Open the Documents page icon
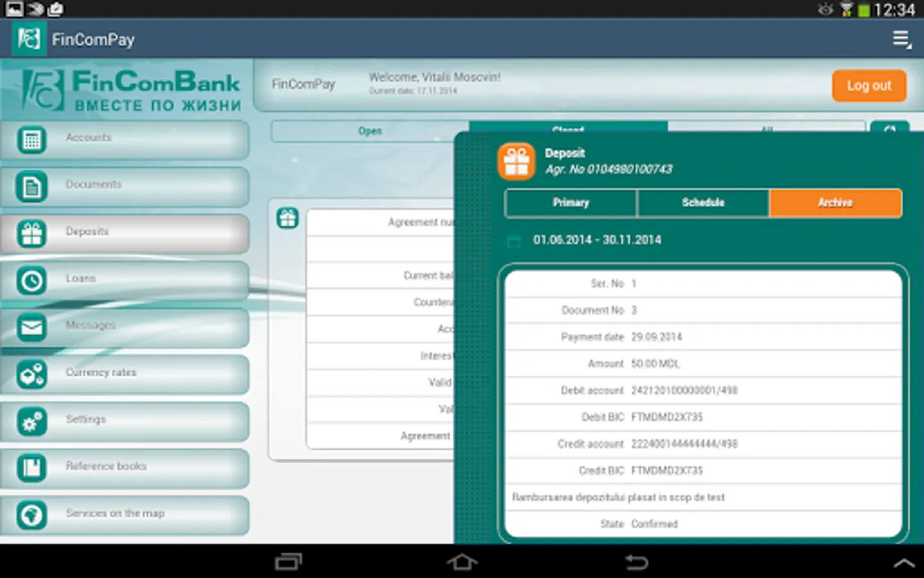 pyautogui.click(x=31, y=187)
